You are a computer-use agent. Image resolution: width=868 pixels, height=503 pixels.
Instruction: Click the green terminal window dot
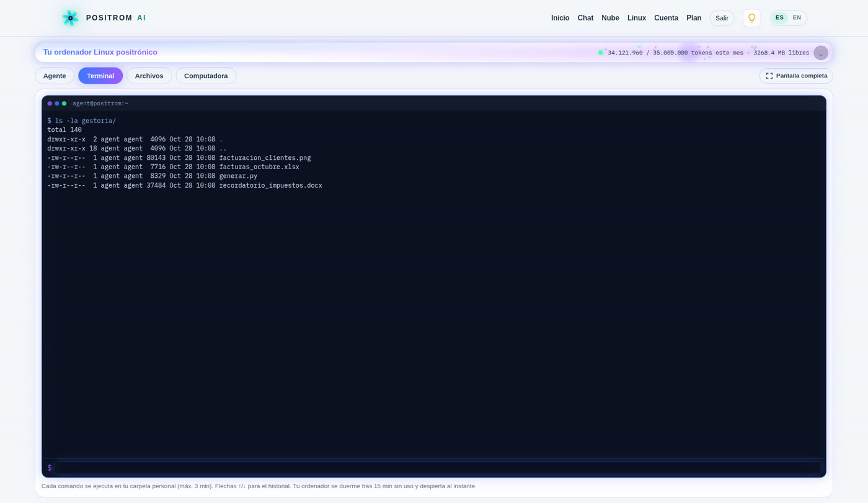click(64, 103)
